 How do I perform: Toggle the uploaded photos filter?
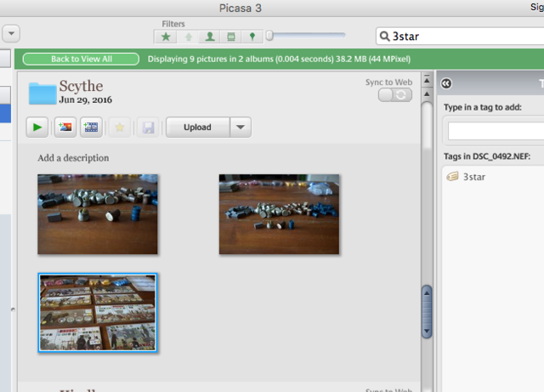coord(189,37)
